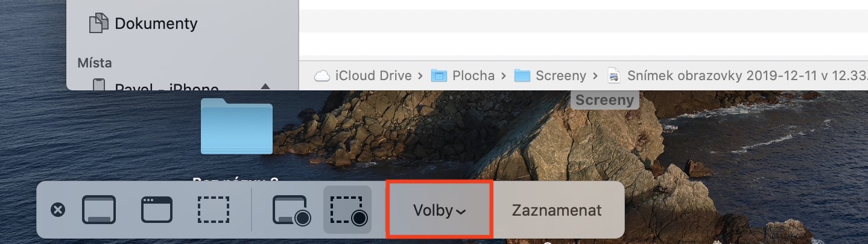868x244 pixels.
Task: Start recording with the Zaznamenat button
Action: click(x=557, y=210)
